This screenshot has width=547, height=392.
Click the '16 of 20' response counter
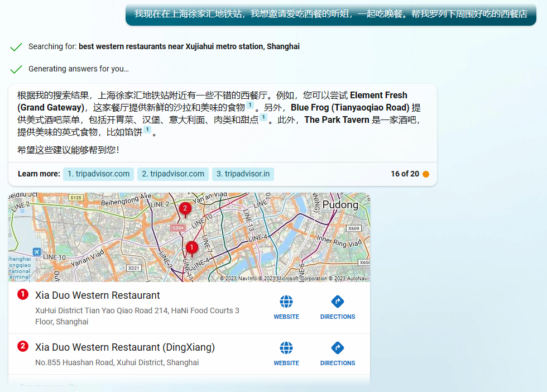[x=405, y=174]
